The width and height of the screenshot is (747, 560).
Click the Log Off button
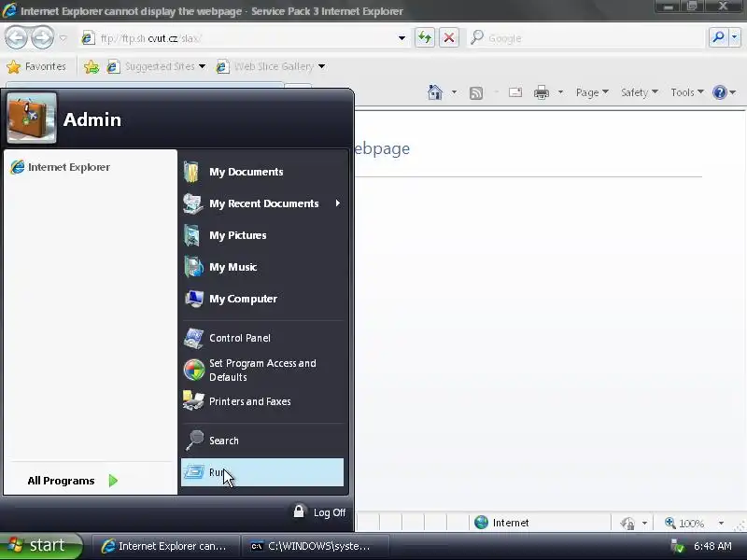pyautogui.click(x=319, y=512)
